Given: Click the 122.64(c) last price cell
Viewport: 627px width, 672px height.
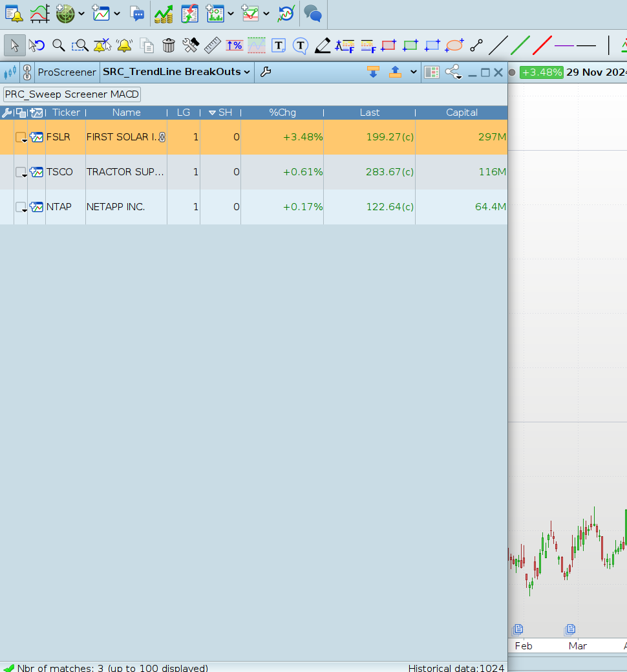Looking at the screenshot, I should (369, 206).
